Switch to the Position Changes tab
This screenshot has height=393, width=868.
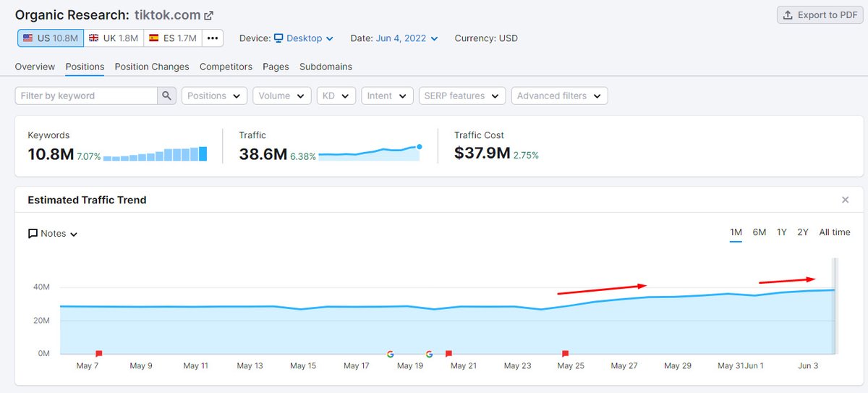point(152,67)
